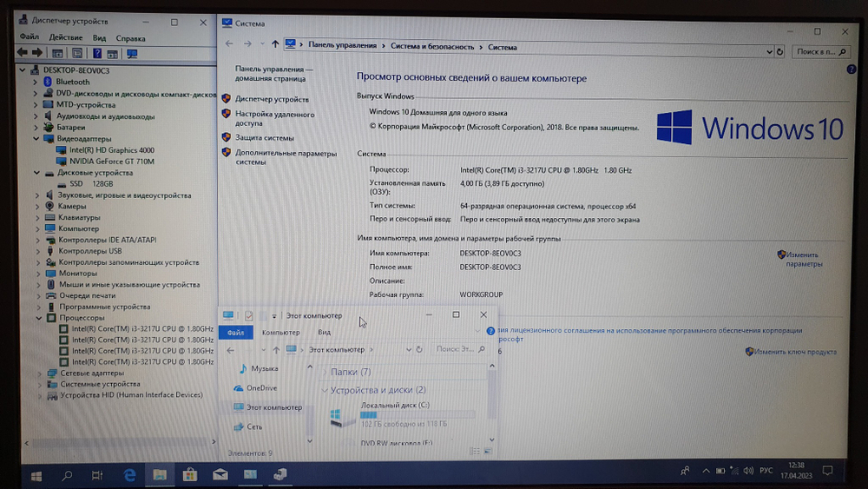Open Mail app from taskbar
Viewport: 868px width, 489px height.
pyautogui.click(x=220, y=474)
